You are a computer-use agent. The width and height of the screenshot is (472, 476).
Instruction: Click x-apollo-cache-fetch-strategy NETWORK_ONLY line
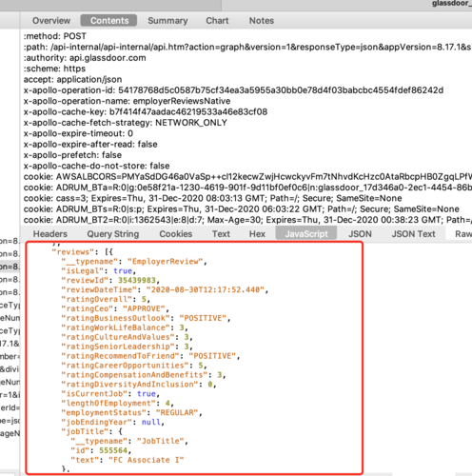(x=126, y=123)
